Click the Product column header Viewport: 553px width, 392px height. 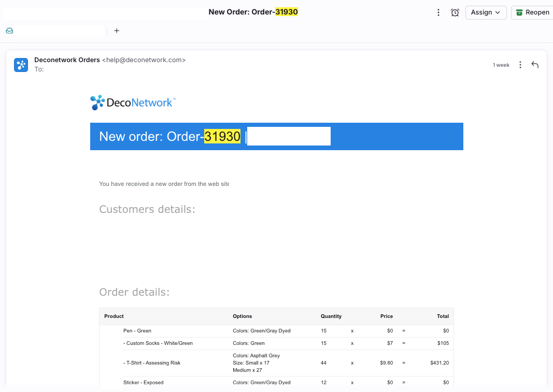(114, 316)
